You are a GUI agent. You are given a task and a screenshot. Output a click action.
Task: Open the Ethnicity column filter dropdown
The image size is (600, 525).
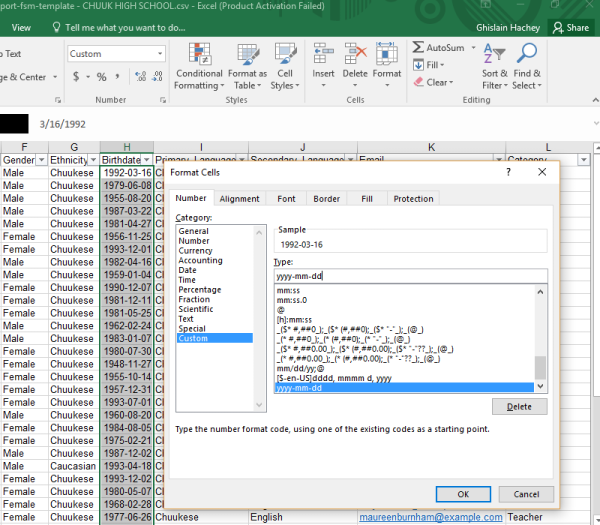91,160
